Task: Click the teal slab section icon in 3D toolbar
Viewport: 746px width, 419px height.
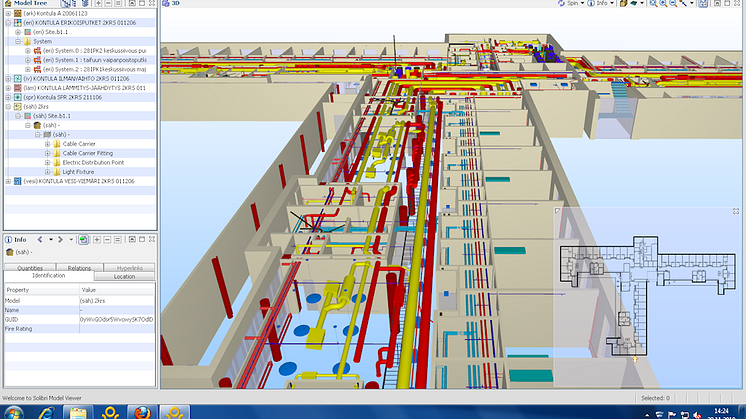Action: 634,3
